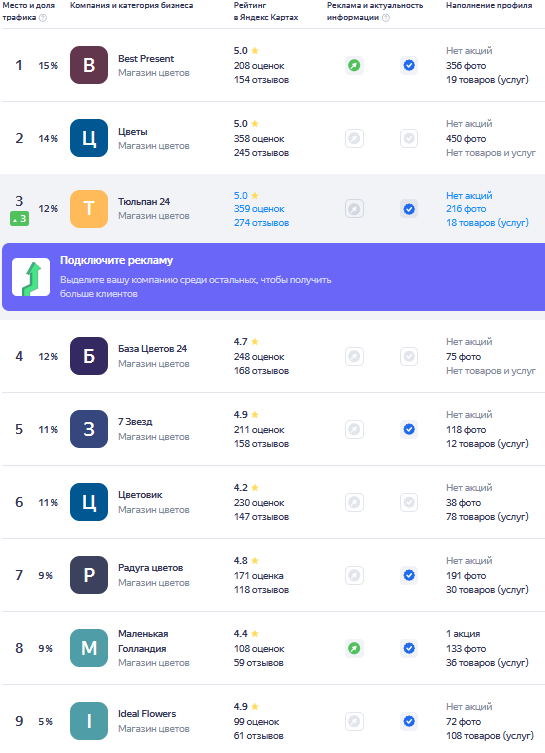Click the green +3 position change badge
Screen dimensions: 545x753
(x=19, y=219)
